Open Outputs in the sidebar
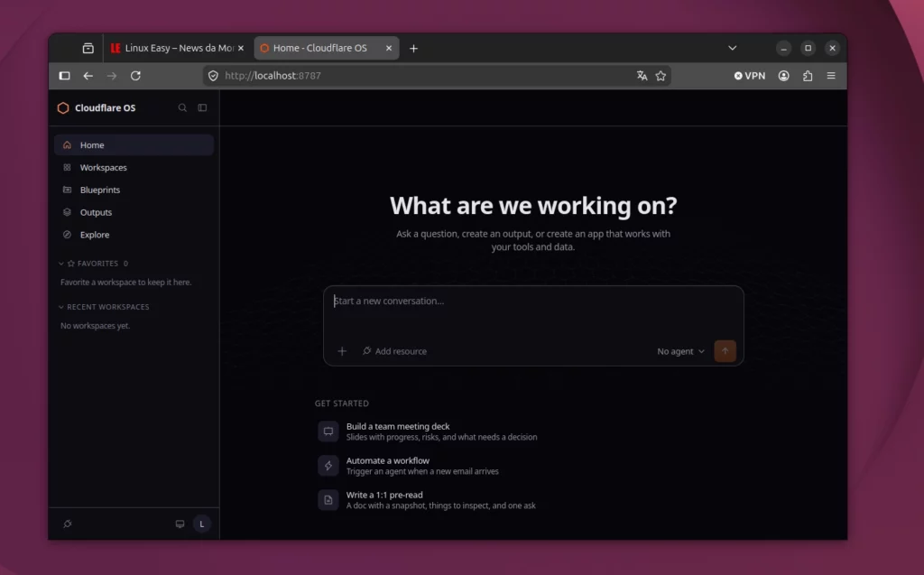924x575 pixels. (x=134, y=212)
